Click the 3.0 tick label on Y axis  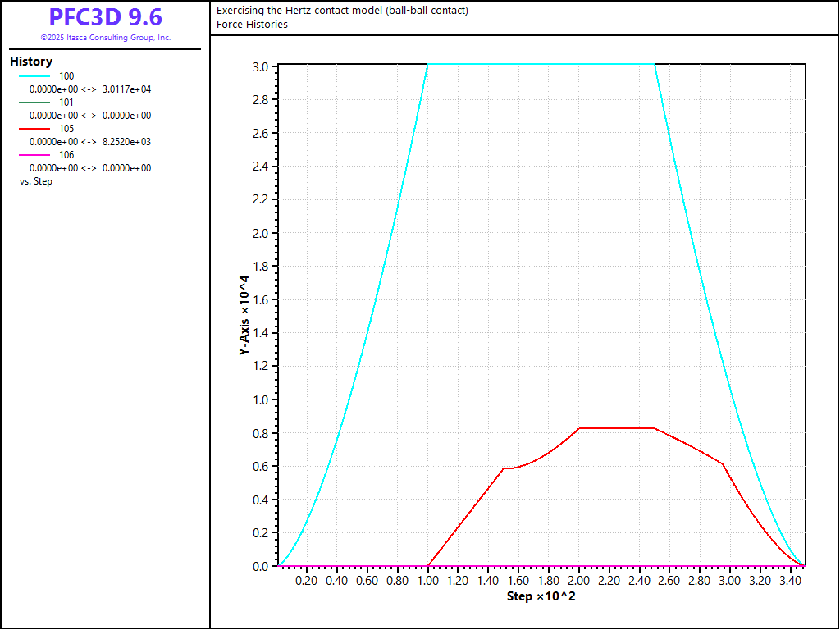[260, 66]
